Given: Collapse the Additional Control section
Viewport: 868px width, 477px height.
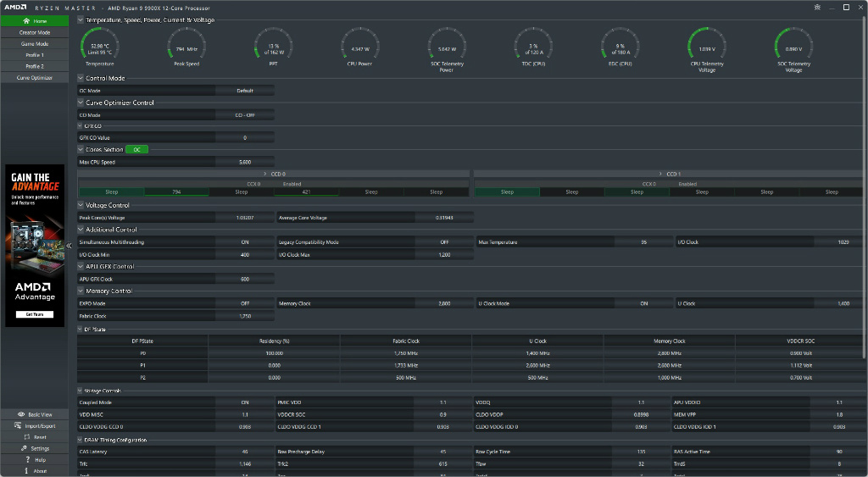Looking at the screenshot, I should tap(81, 229).
